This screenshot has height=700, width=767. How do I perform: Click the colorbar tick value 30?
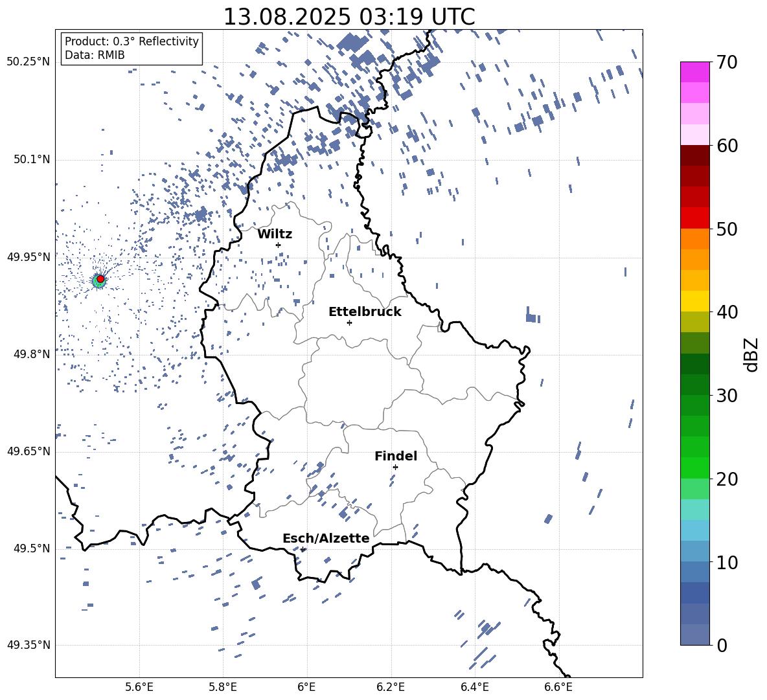point(727,396)
